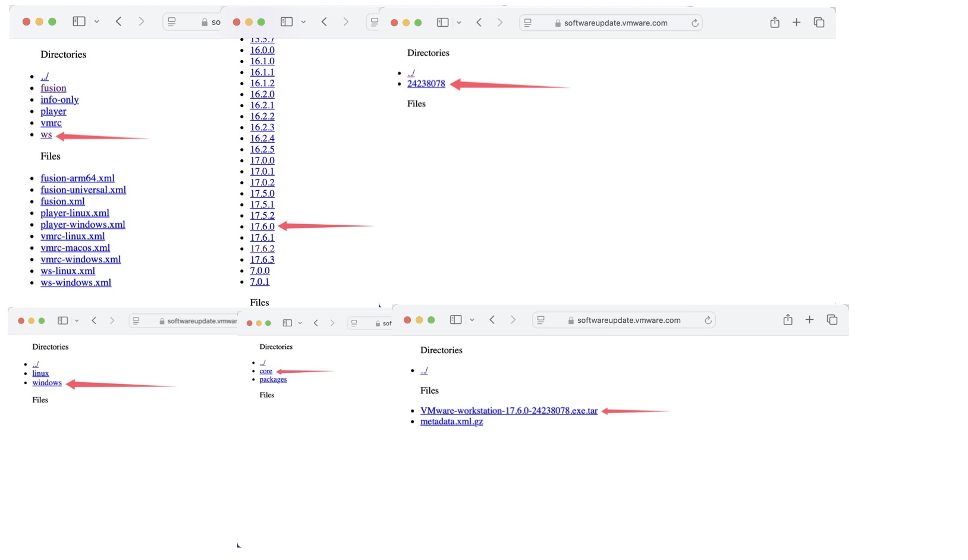Open the metadata.xml.gz file link
This screenshot has height=560, width=968.
(x=452, y=421)
